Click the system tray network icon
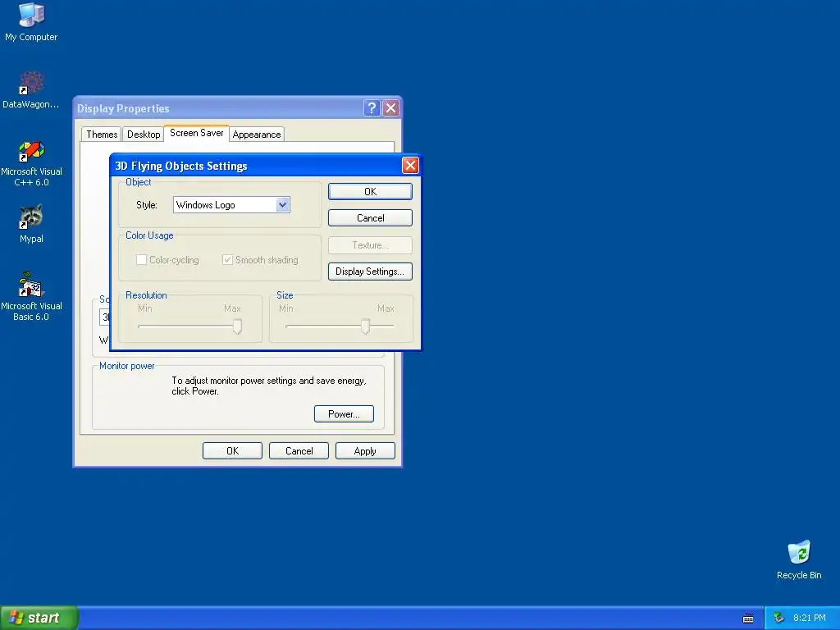840x630 pixels. [778, 619]
